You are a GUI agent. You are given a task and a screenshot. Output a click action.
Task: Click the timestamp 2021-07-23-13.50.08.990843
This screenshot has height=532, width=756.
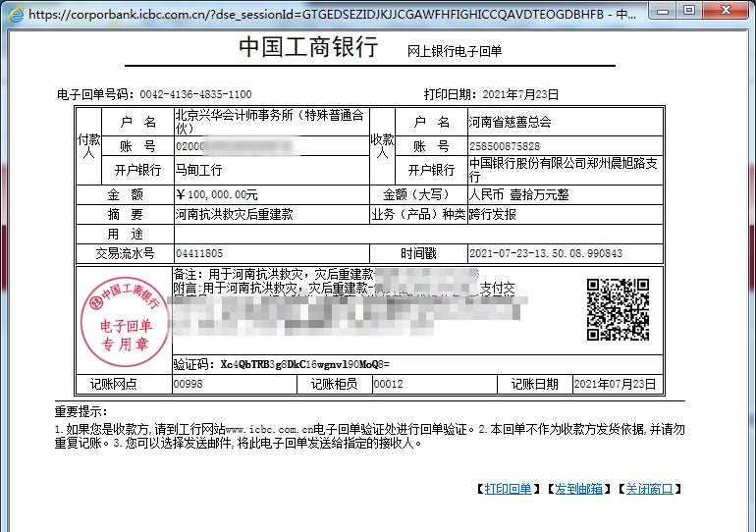(x=545, y=253)
